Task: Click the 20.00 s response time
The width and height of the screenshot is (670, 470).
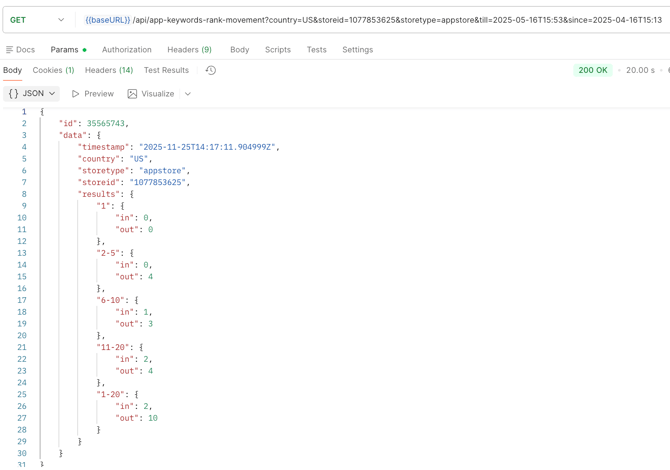Action: tap(640, 71)
